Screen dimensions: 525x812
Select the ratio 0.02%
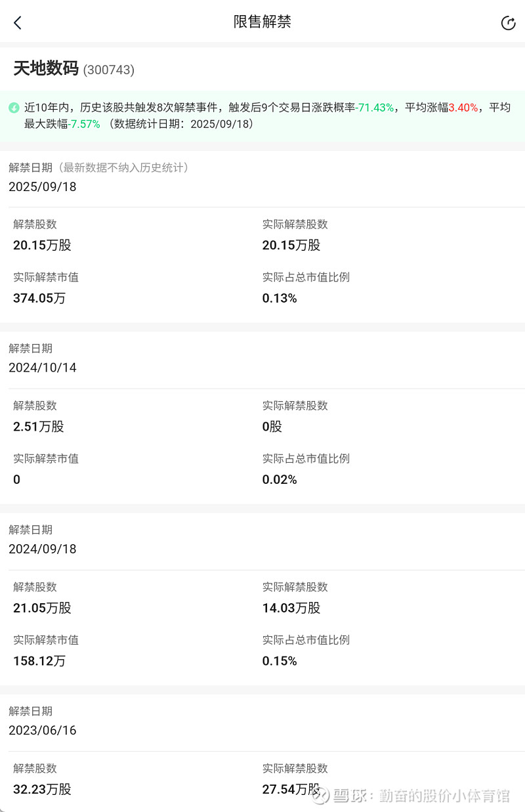pos(280,480)
